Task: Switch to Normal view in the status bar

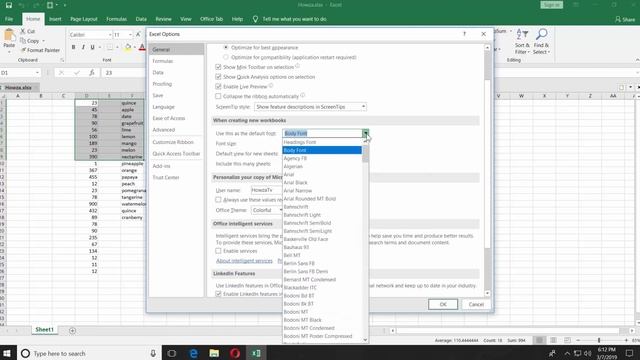Action: pyautogui.click(x=539, y=340)
